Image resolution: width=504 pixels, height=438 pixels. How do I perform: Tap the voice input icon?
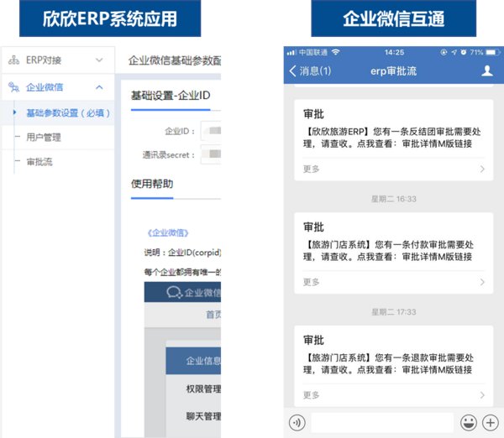[297, 423]
